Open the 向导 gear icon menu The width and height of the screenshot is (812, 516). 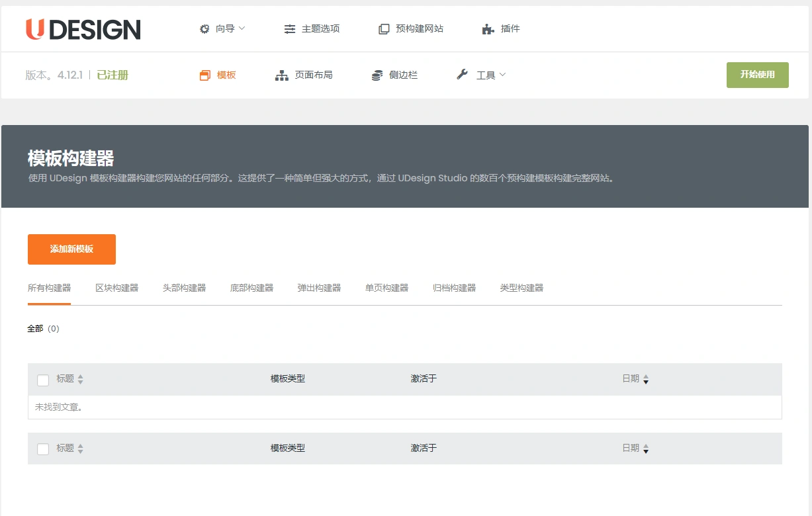[x=204, y=28]
